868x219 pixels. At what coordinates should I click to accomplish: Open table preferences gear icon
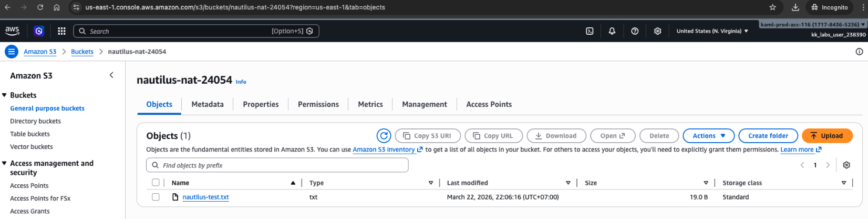point(846,165)
